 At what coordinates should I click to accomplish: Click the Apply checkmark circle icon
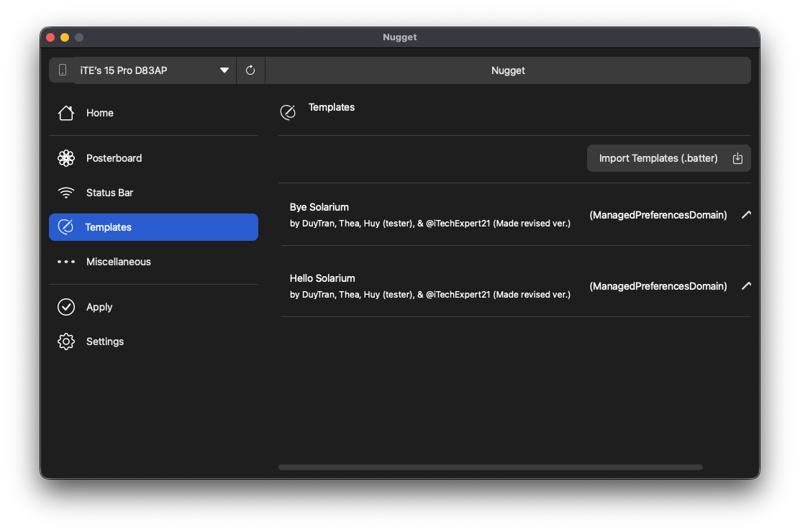click(65, 307)
